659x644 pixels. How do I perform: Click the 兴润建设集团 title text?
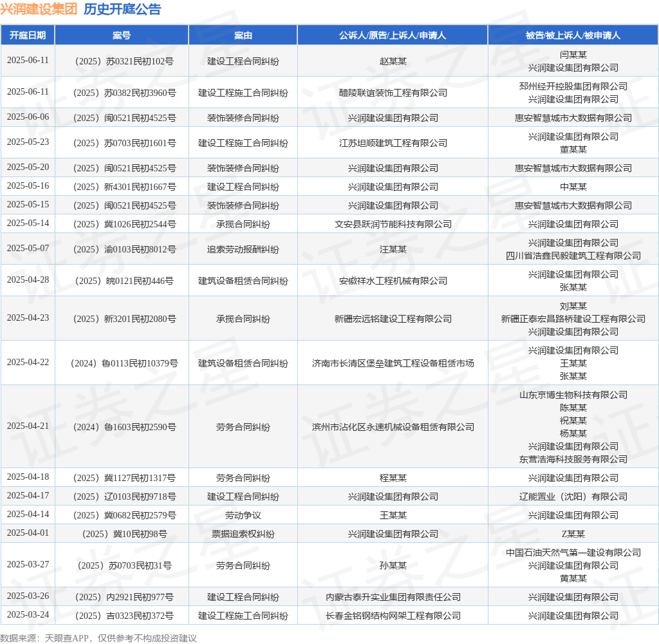(39, 9)
